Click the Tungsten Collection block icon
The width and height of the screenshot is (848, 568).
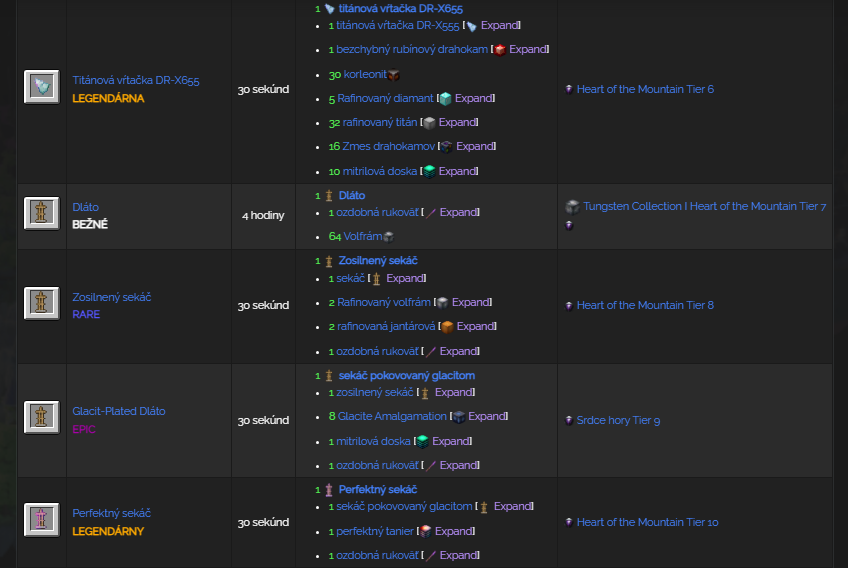(x=572, y=206)
